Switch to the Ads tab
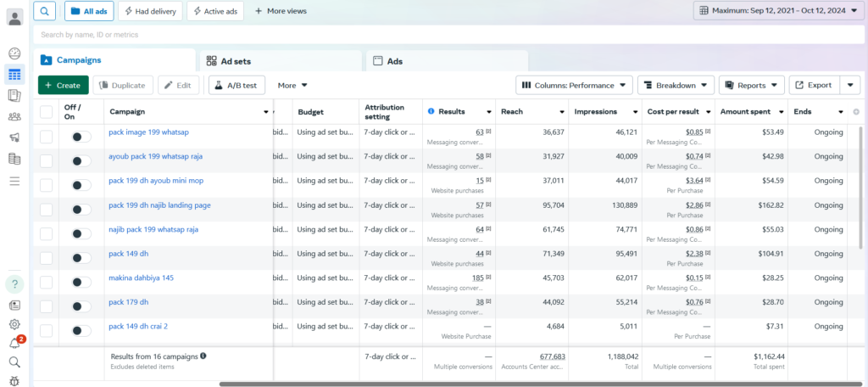 pyautogui.click(x=447, y=61)
